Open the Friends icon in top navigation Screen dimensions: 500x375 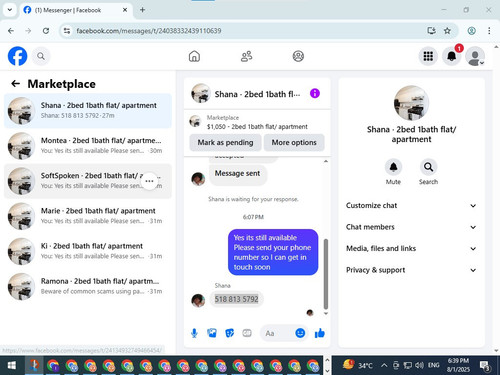tap(246, 56)
